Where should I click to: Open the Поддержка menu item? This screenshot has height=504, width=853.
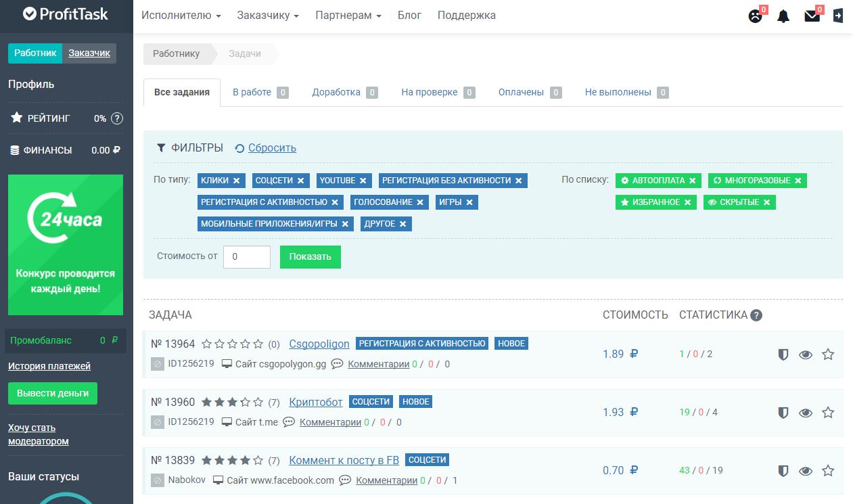click(467, 15)
